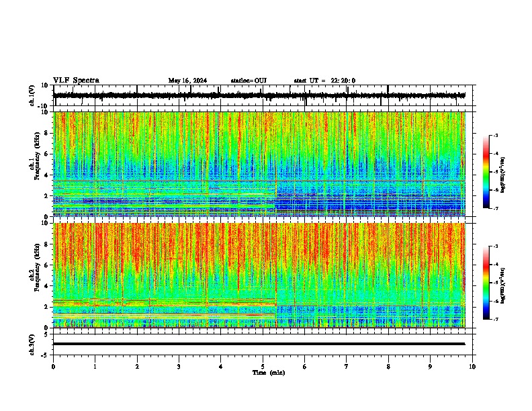
Task: Click time axis tick label "7"
Action: click(x=347, y=367)
